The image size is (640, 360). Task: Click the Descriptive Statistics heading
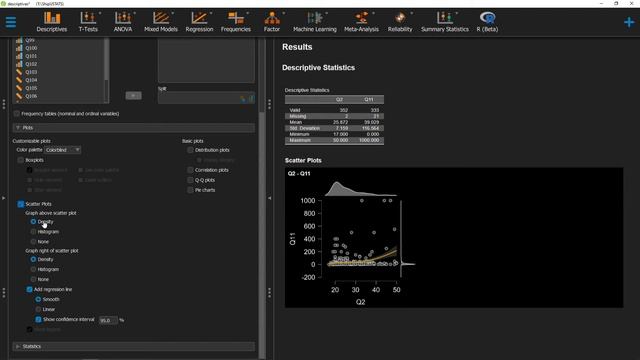tap(318, 68)
